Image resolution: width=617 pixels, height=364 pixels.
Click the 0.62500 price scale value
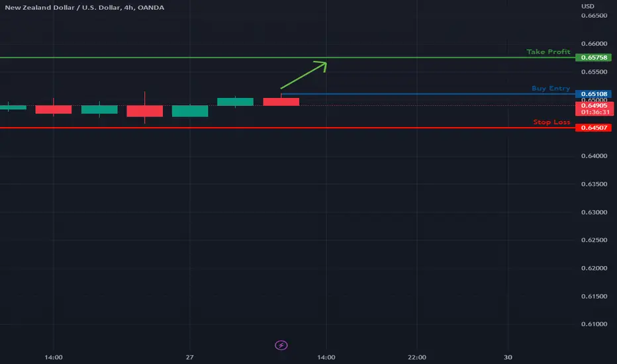[x=594, y=240]
